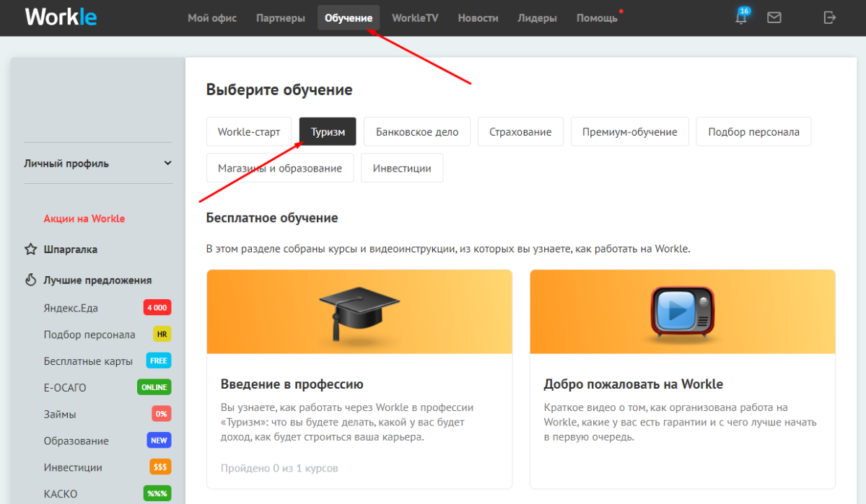Log out using the exit icon
The image size is (866, 504).
tap(829, 17)
